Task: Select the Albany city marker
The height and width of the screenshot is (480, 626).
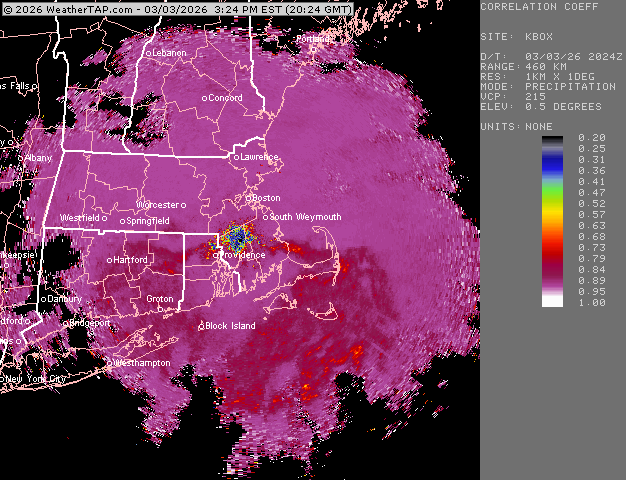Action: pos(20,158)
